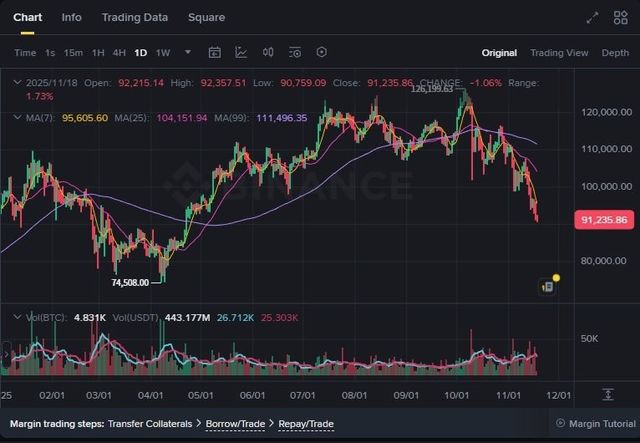Switch to the Trading Data tab

tap(134, 17)
